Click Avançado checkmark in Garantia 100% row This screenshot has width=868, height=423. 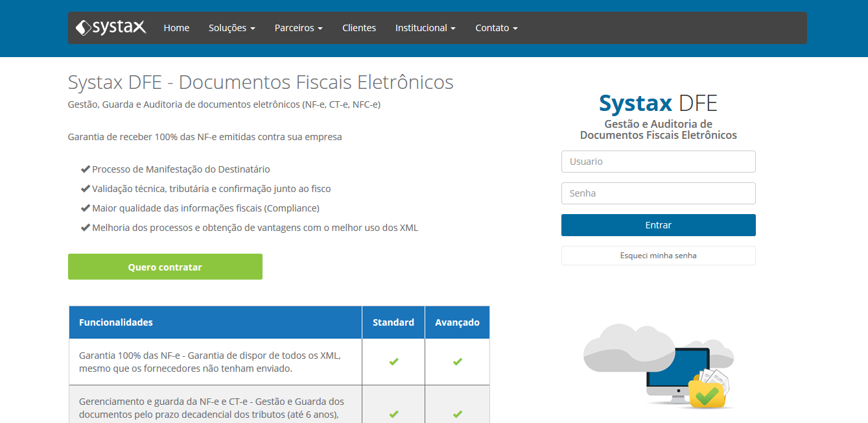tap(458, 362)
